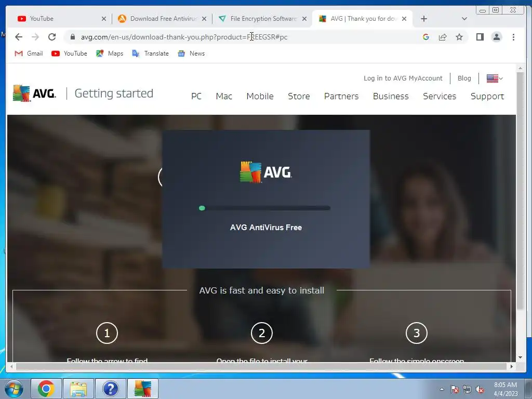Reload the AVG download page
Image resolution: width=532 pixels, height=399 pixels.
pos(52,37)
